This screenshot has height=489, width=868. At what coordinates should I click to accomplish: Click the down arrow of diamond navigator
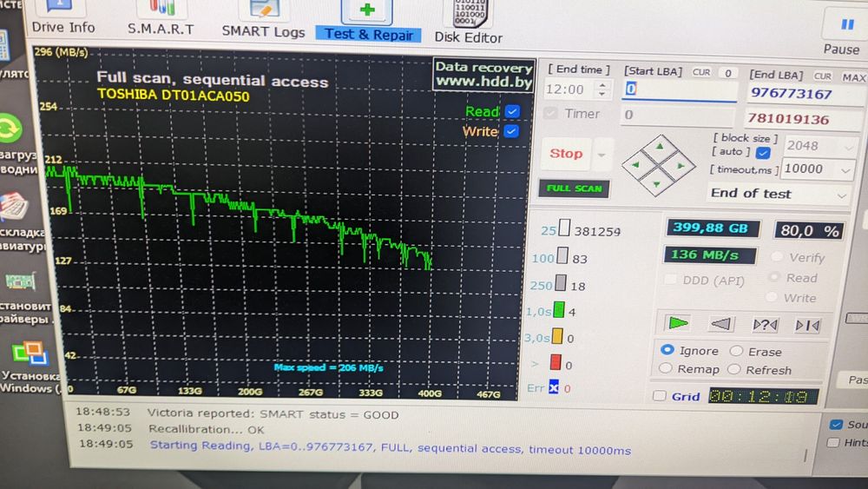(x=656, y=183)
